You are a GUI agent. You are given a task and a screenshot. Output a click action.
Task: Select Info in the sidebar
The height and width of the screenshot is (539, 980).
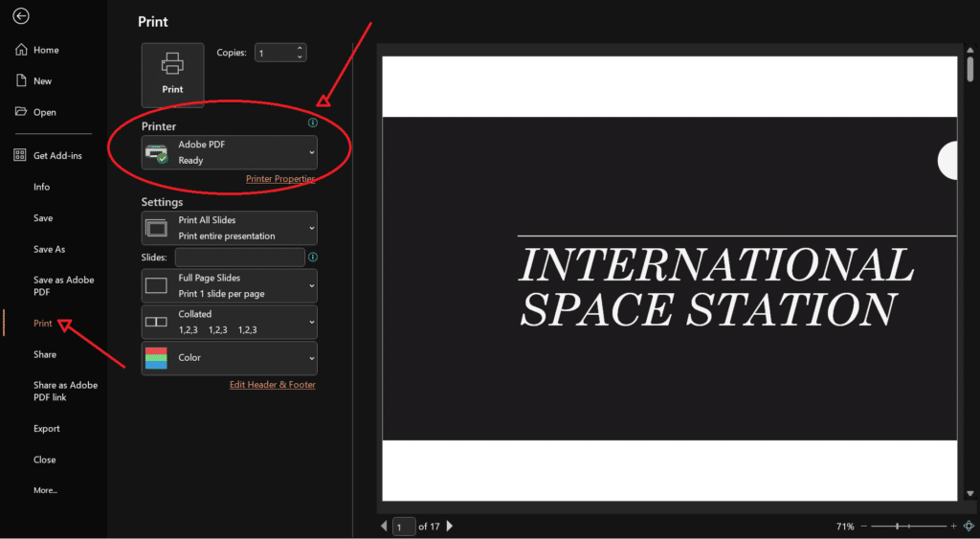point(42,187)
